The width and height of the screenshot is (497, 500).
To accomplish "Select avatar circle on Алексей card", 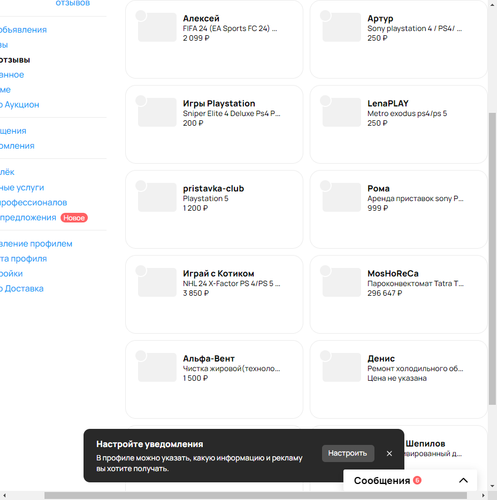I will pyautogui.click(x=141, y=15).
